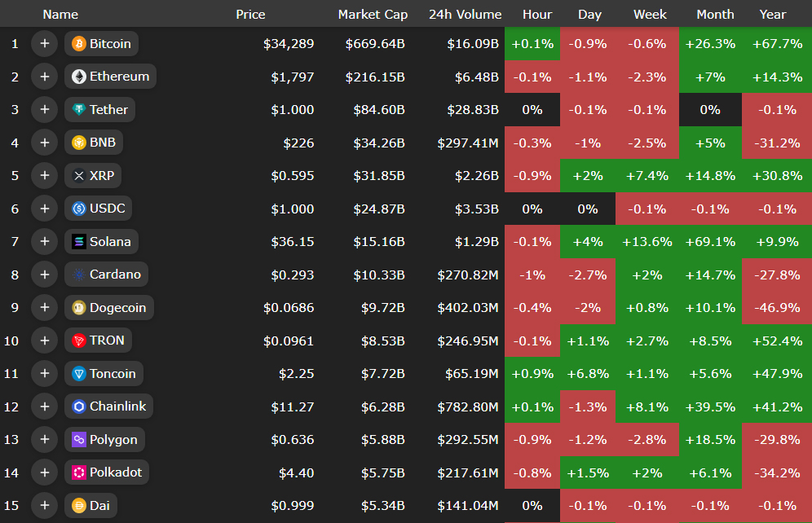The height and width of the screenshot is (523, 812).
Task: Add Bitcoin with its plus button
Action: [x=44, y=44]
